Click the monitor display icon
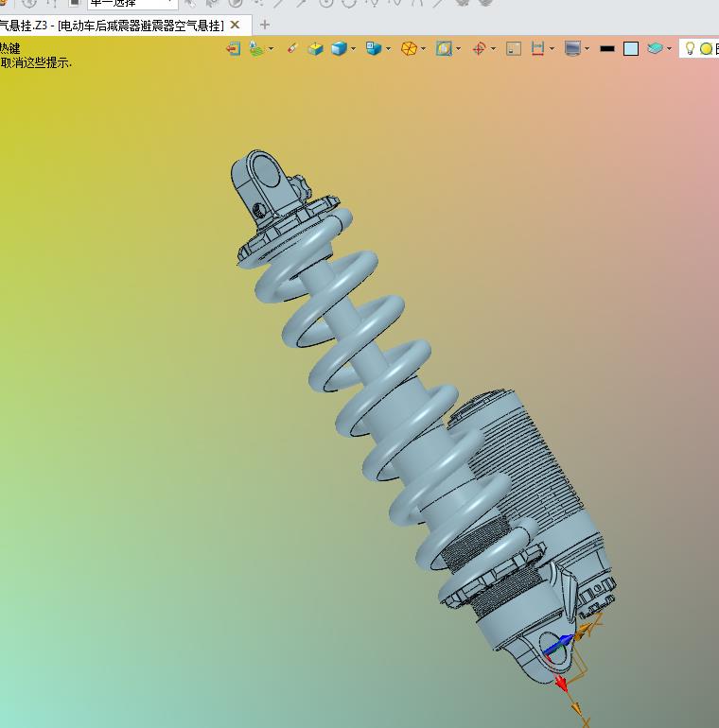Viewport: 719px width, 728px height. coord(572,48)
